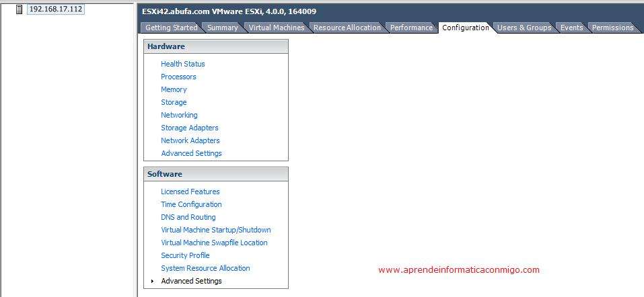Open the Virtual Machine Swapfile Location link
Screen dimensions: 644x297
click(214, 243)
